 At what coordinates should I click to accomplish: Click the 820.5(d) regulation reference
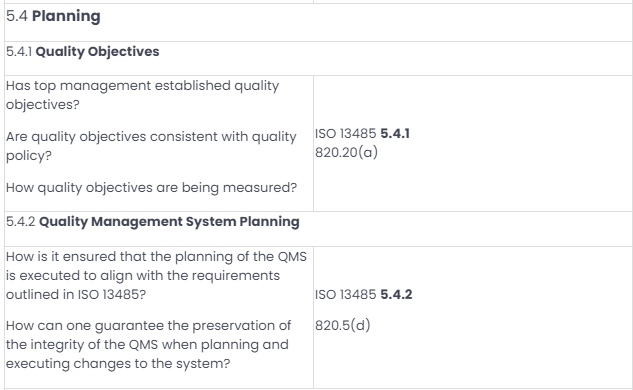pos(342,325)
